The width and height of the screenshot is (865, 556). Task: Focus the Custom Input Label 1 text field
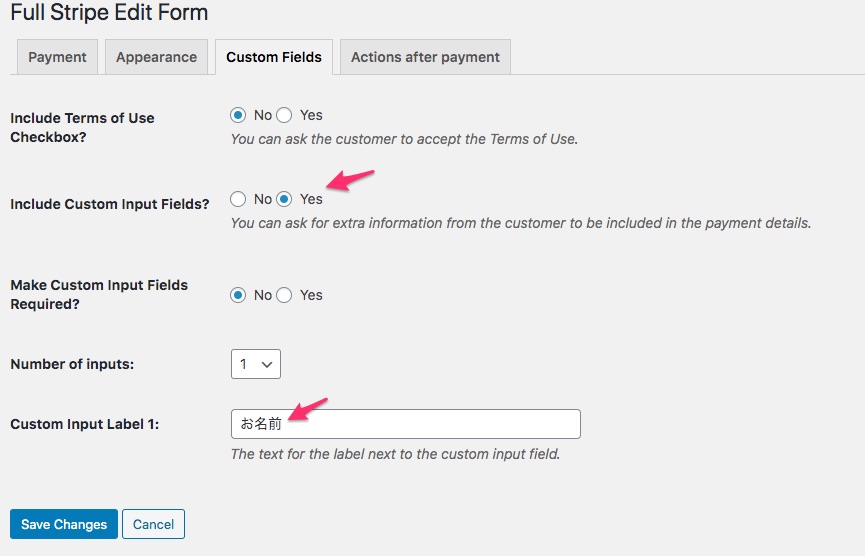point(405,424)
